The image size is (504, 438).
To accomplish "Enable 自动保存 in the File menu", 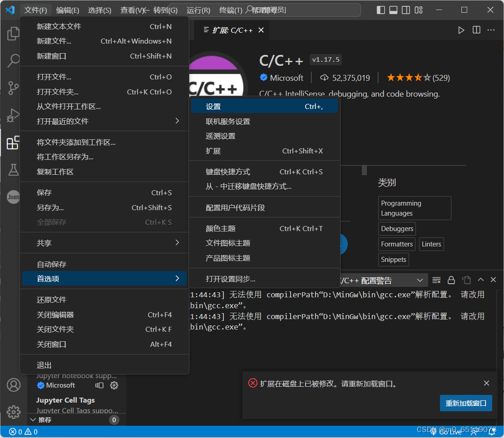I will (x=51, y=264).
